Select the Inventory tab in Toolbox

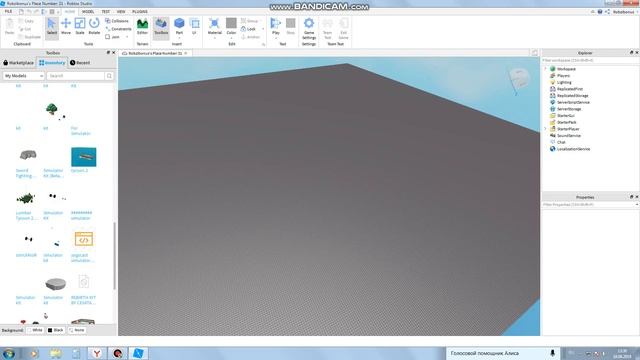pos(52,63)
